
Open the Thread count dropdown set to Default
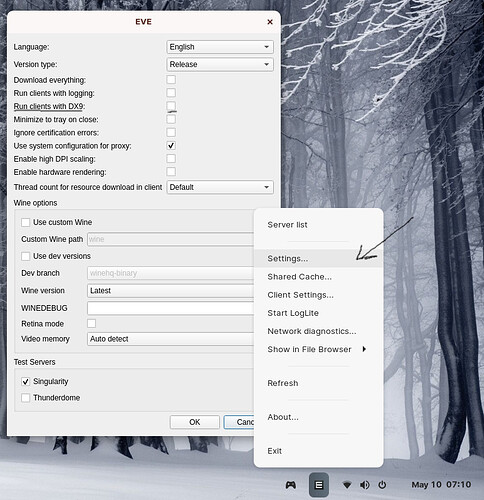[220, 187]
